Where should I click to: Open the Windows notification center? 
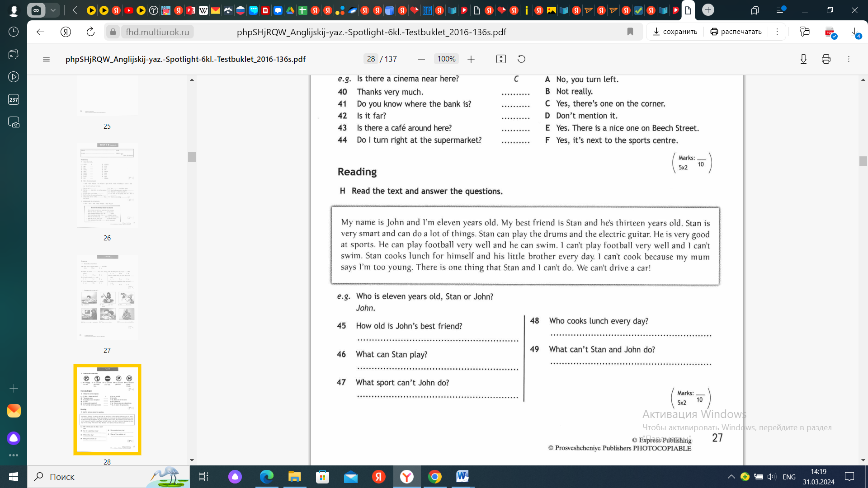point(849,477)
